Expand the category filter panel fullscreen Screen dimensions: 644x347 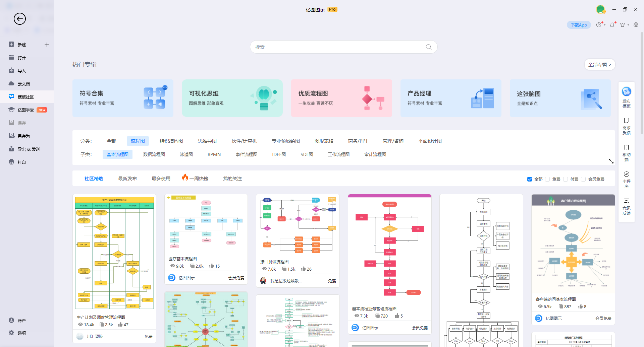[x=611, y=161]
